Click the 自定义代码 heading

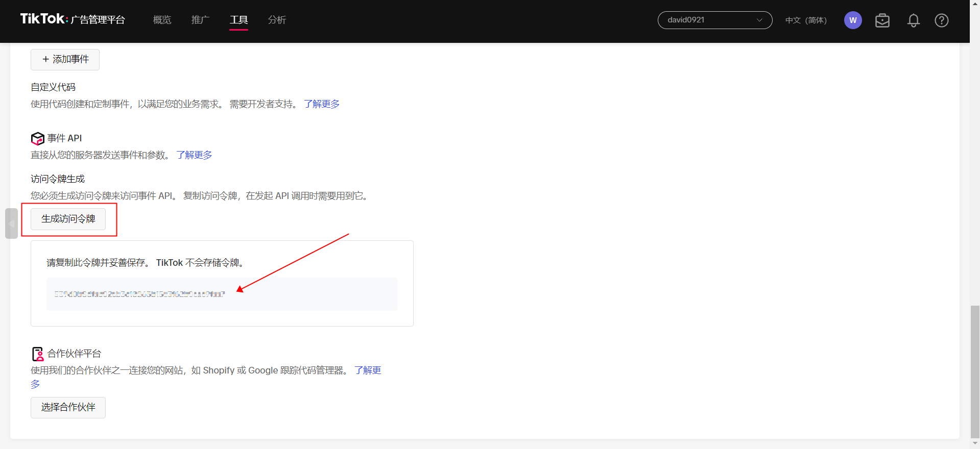(x=53, y=87)
